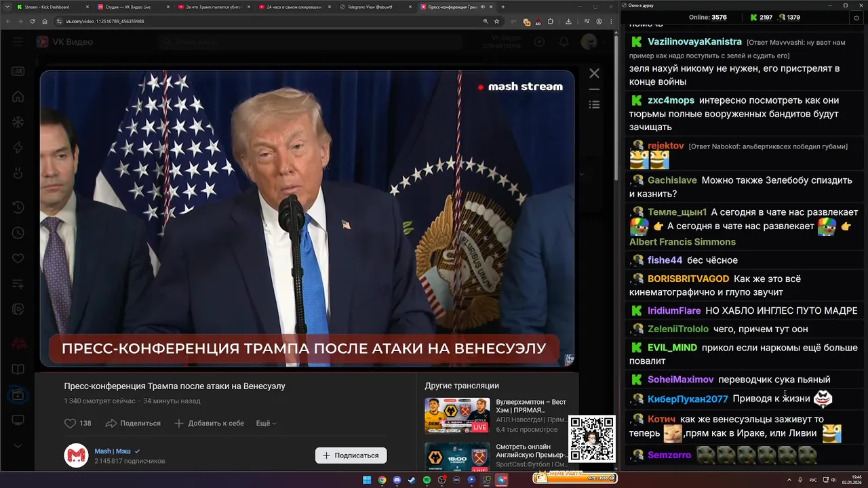Open the Home icon in VK sidebar
Screen dimensions: 868x488
click(x=18, y=97)
